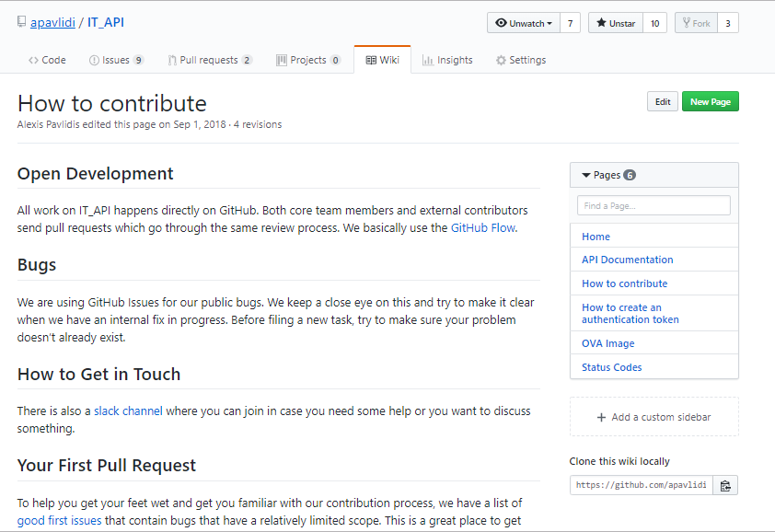775x532 pixels.
Task: Click the Pages count badge 6
Action: pos(630,175)
